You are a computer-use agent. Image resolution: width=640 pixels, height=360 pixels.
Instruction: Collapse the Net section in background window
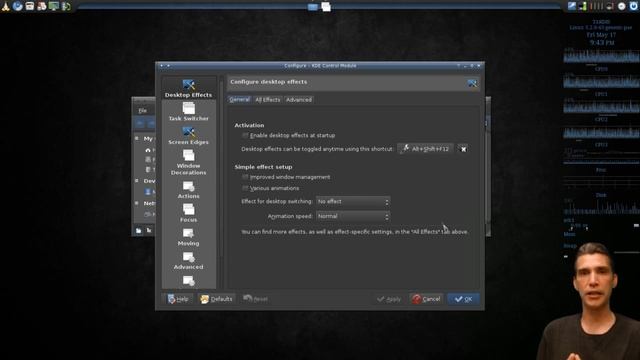click(137, 203)
